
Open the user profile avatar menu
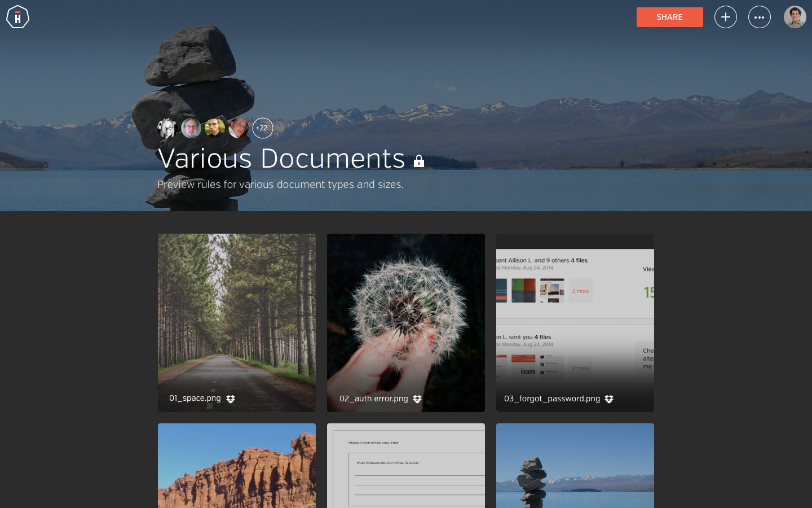(795, 17)
